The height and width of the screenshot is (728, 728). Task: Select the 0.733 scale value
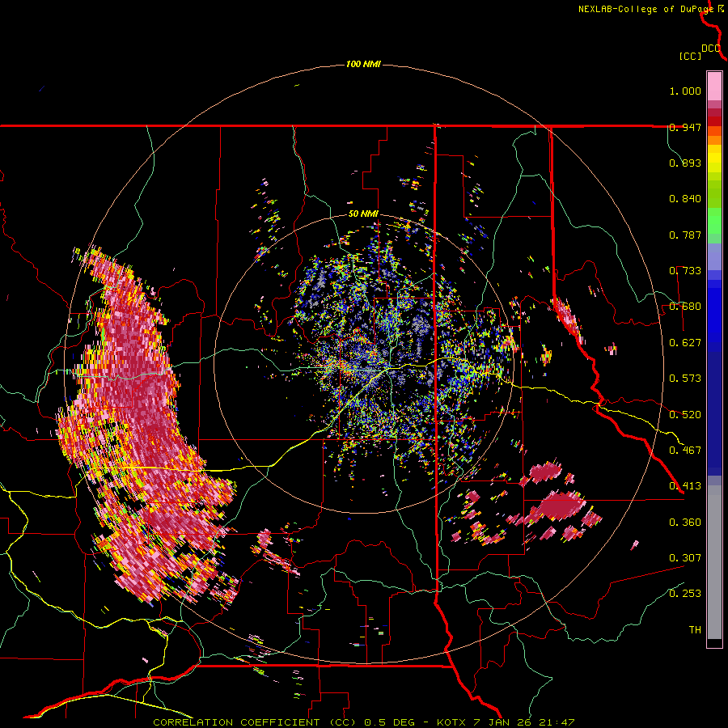point(685,271)
